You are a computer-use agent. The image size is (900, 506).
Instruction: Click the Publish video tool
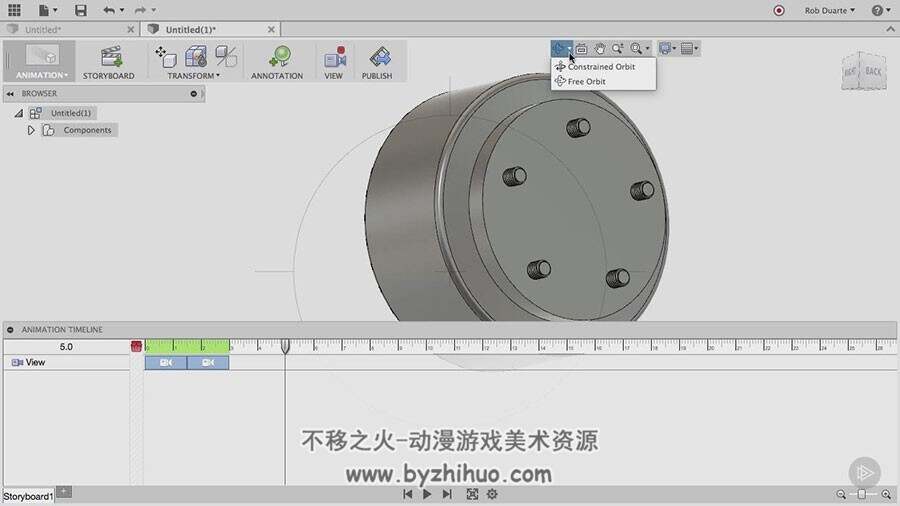pos(377,63)
